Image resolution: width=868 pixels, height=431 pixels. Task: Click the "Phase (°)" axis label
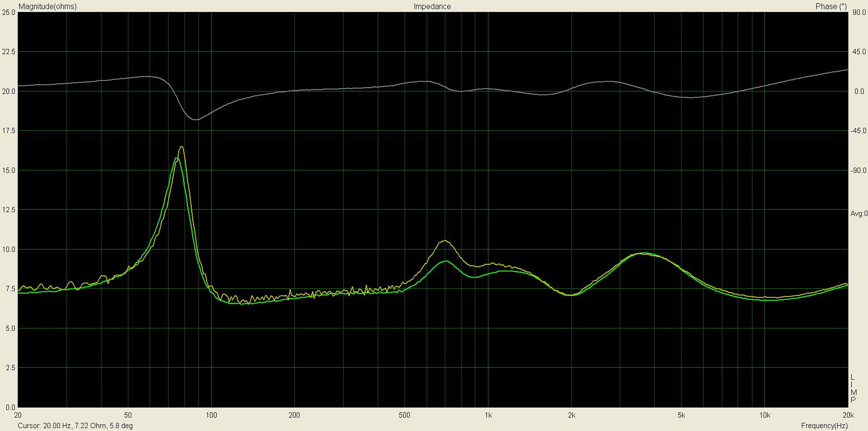[x=831, y=7]
